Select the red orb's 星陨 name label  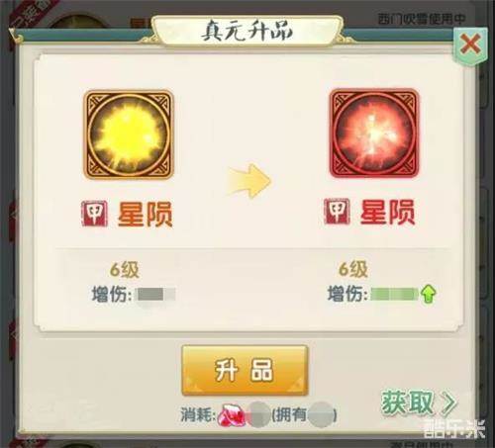pos(387,213)
